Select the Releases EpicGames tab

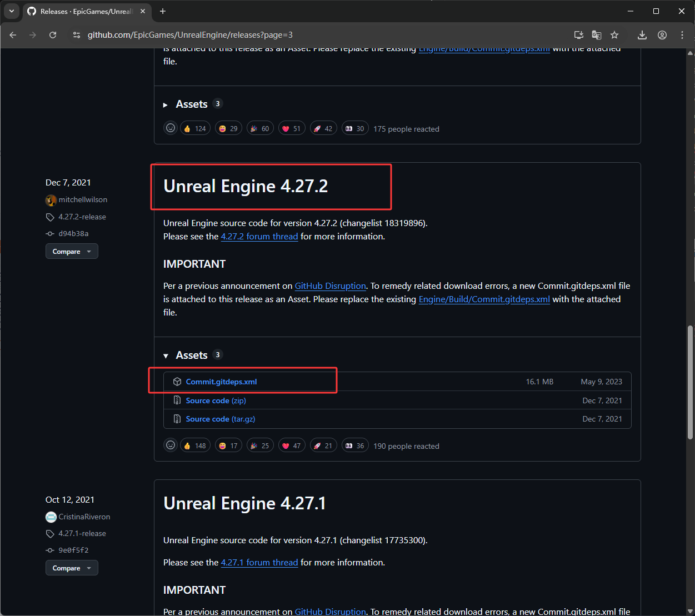87,11
